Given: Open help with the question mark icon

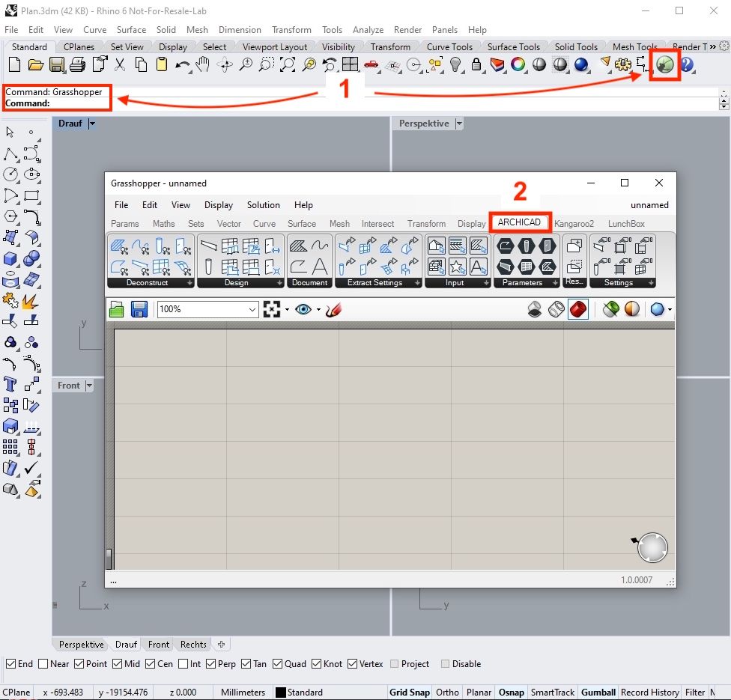Looking at the screenshot, I should (687, 64).
